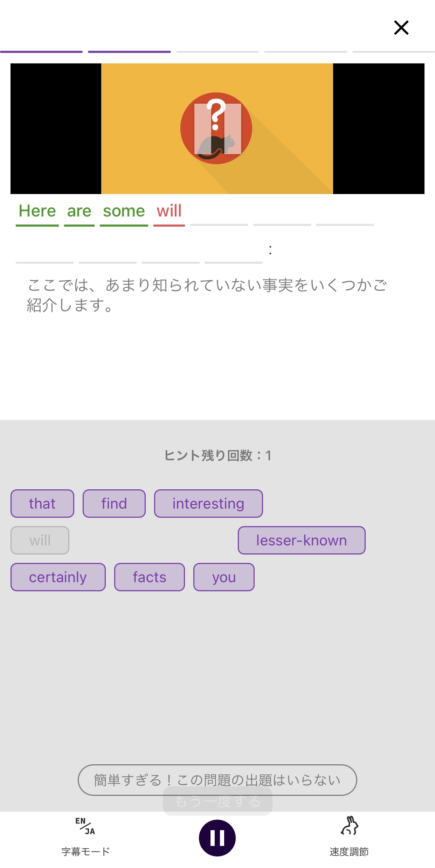The height and width of the screenshot is (868, 435).
Task: Tap the green word "Here" in the sentence
Action: click(x=37, y=211)
